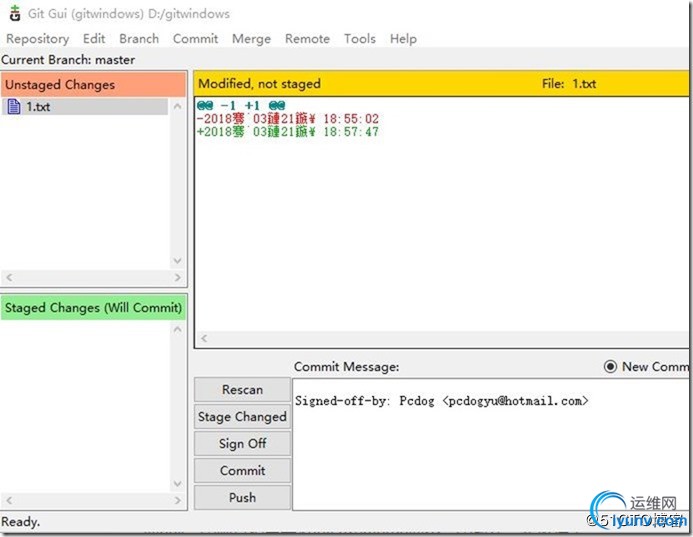This screenshot has height=537, width=693.
Task: Click the Signed-off-by line in commit message
Action: (442, 401)
